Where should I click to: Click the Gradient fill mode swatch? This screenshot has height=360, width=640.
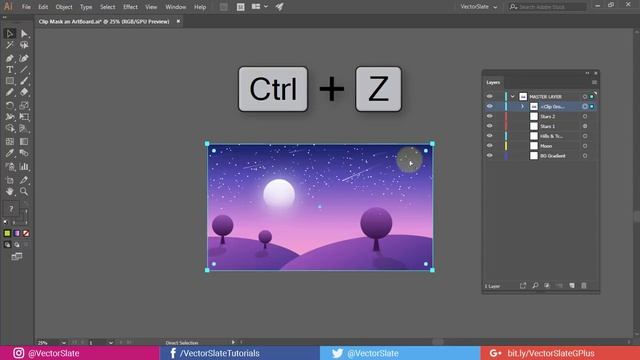[17, 233]
